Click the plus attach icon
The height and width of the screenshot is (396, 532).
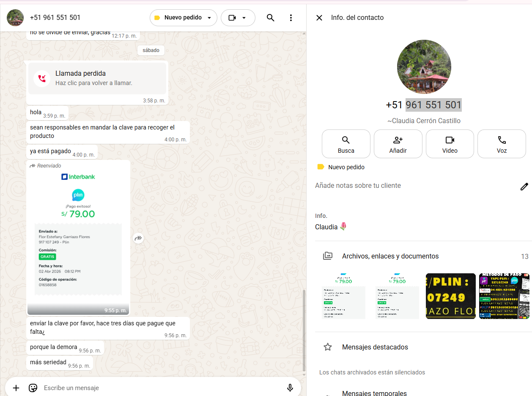(x=16, y=388)
